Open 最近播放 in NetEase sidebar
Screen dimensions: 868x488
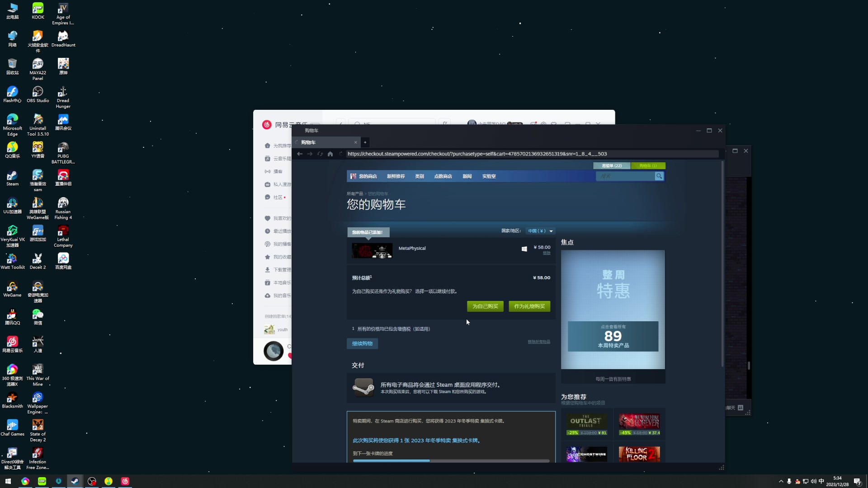278,231
